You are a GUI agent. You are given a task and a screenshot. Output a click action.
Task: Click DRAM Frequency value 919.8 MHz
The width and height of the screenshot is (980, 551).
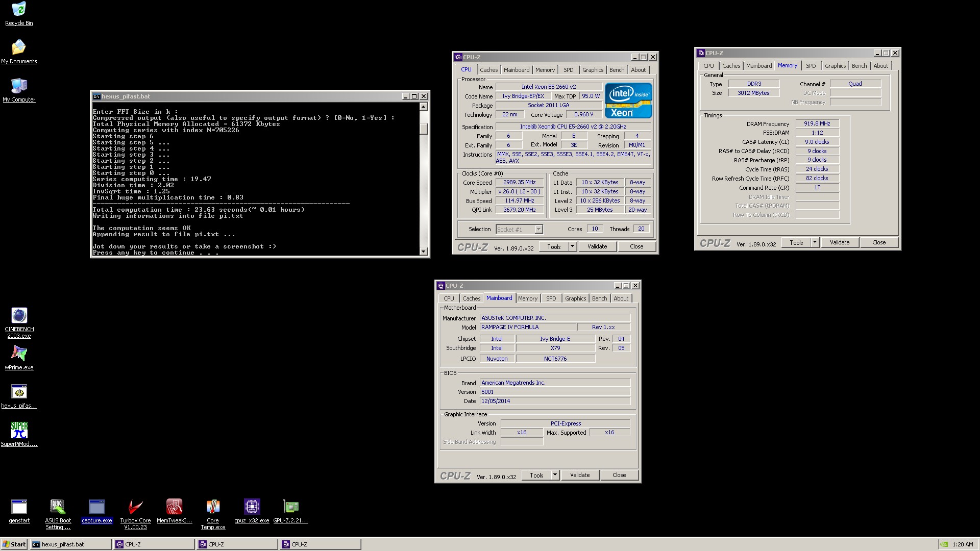click(x=817, y=123)
